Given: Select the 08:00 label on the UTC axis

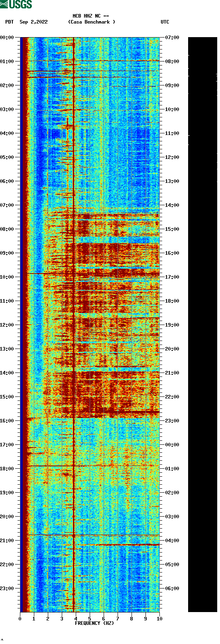Looking at the screenshot, I should point(172,61).
